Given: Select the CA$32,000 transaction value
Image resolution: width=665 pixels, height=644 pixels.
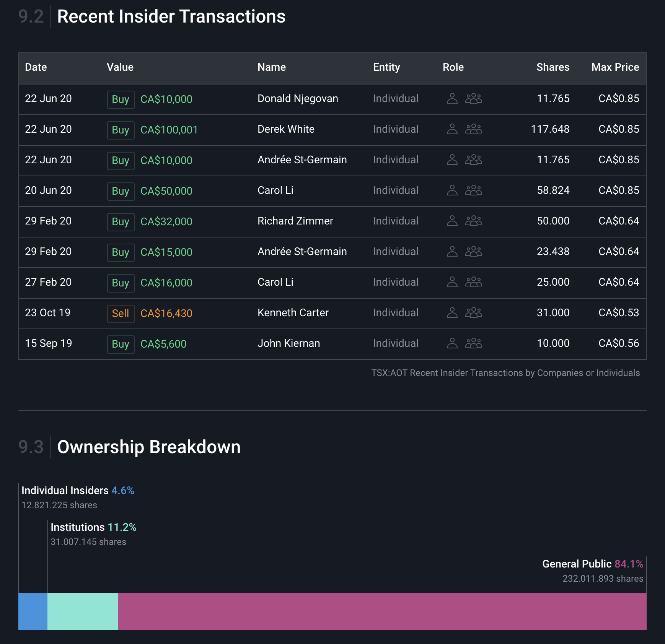Looking at the screenshot, I should 166,222.
